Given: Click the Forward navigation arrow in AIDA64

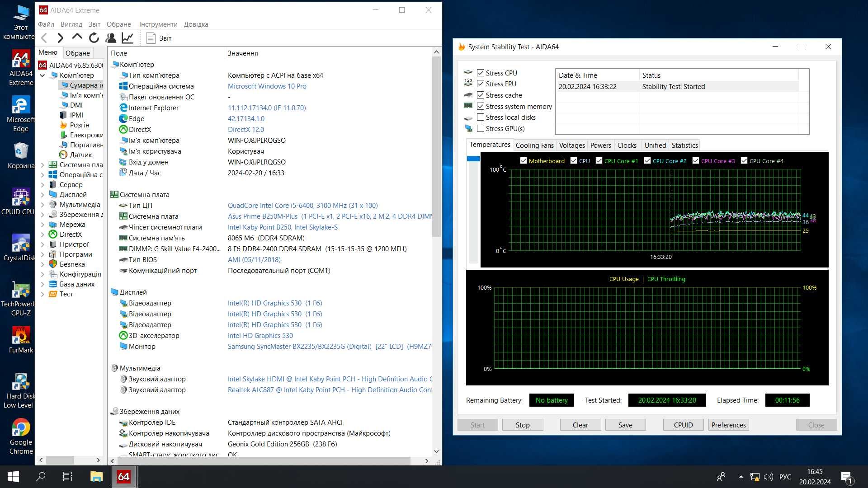Looking at the screenshot, I should click(60, 38).
